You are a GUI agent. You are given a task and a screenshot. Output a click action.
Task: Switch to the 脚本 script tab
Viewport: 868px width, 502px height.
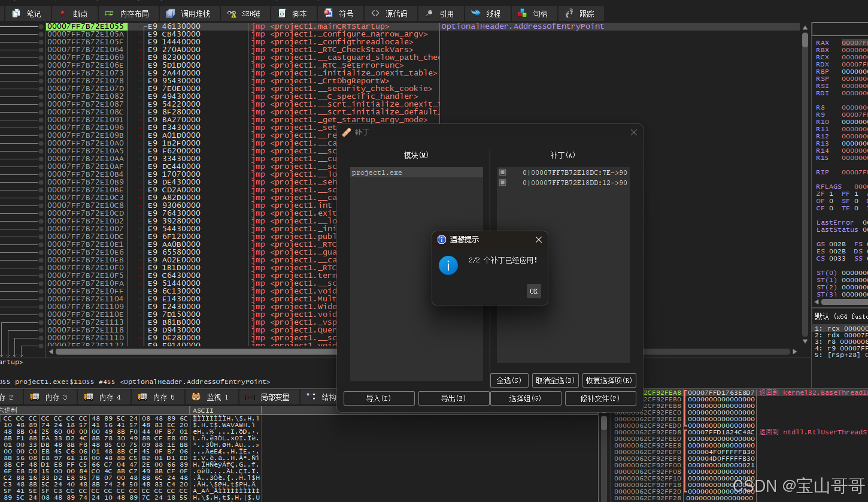(x=293, y=13)
